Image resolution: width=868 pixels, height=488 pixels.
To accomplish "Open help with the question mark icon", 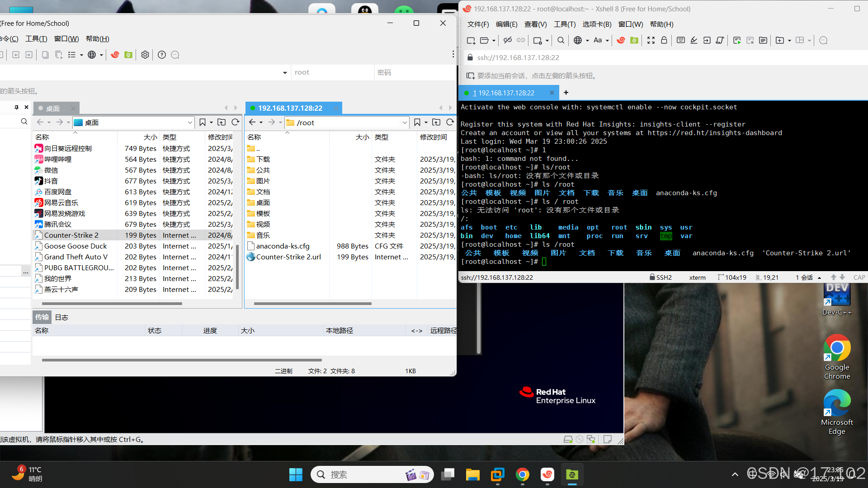I will click(162, 54).
